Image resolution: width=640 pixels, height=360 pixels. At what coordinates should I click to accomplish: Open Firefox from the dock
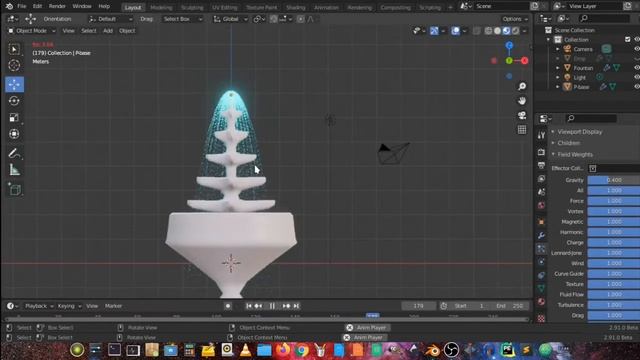coord(283,350)
